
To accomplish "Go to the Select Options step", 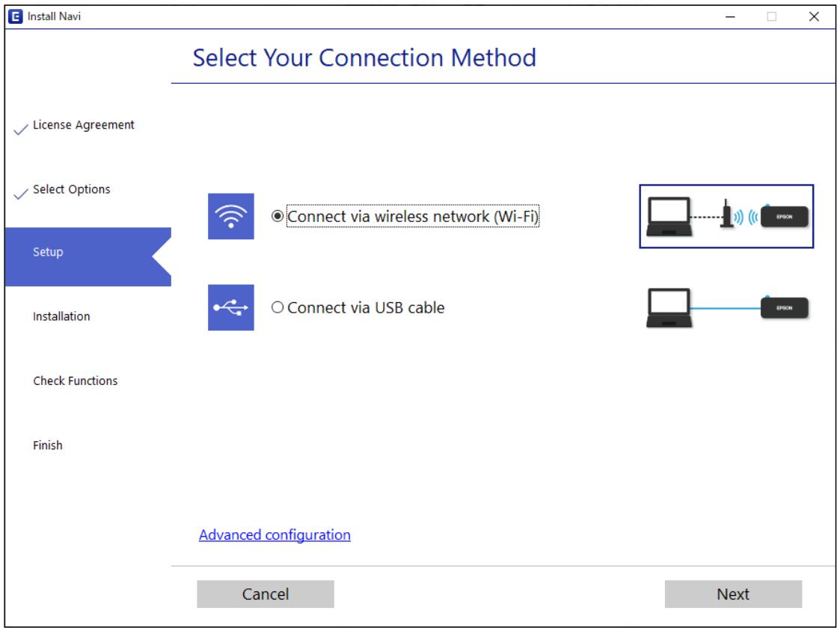I will tap(71, 189).
